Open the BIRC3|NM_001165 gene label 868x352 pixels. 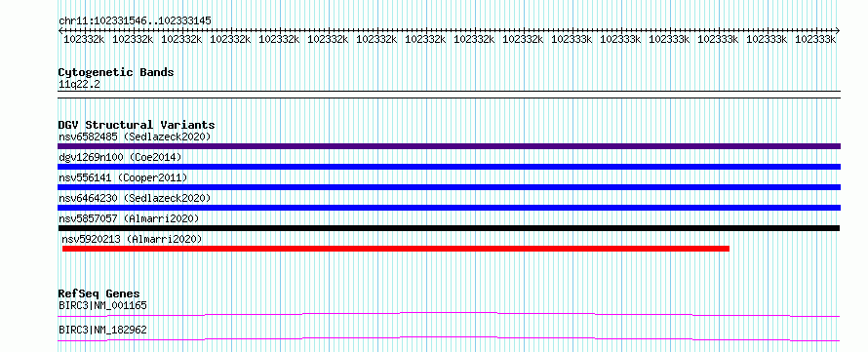(x=103, y=305)
